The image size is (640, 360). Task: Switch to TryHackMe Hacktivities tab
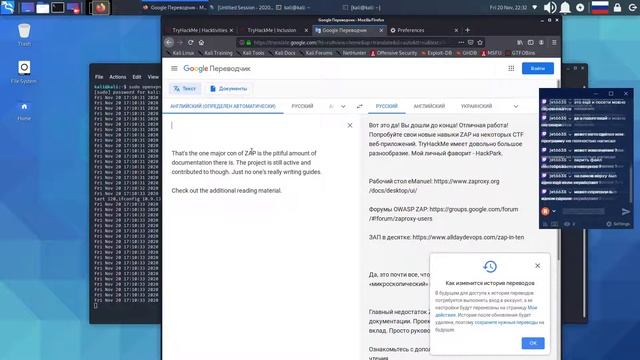coord(200,30)
